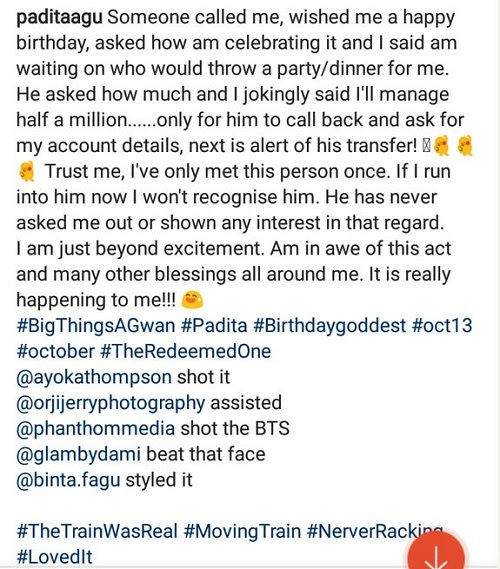
Task: Tap the #NerverRacking hashtag
Action: pos(375,532)
